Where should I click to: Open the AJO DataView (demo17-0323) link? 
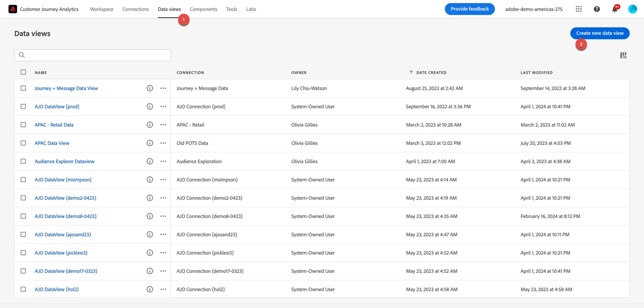pyautogui.click(x=66, y=271)
